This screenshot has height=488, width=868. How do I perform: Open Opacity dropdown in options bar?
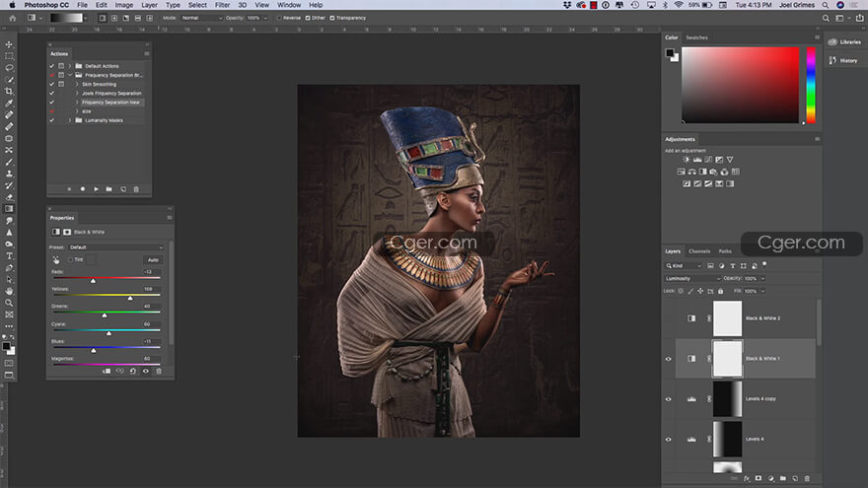pyautogui.click(x=265, y=18)
